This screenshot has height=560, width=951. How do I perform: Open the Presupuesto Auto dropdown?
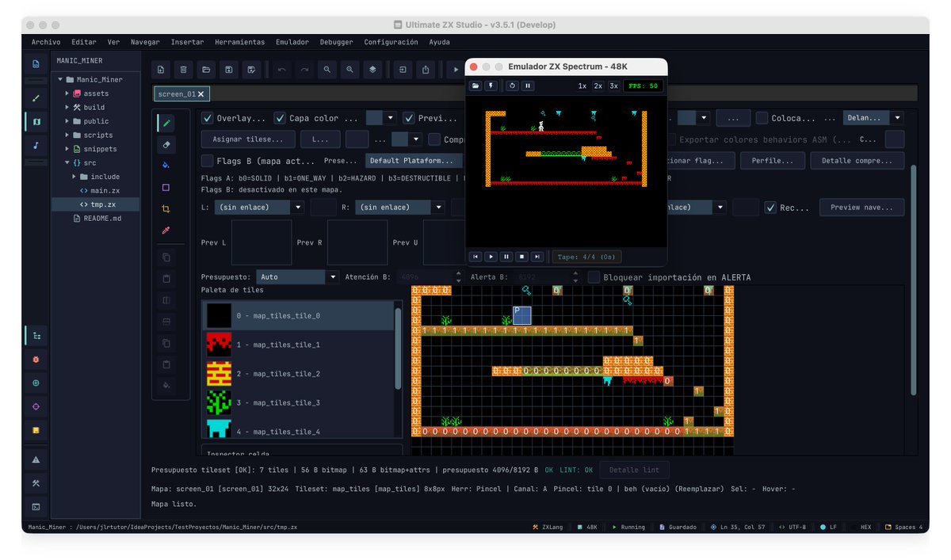[297, 277]
